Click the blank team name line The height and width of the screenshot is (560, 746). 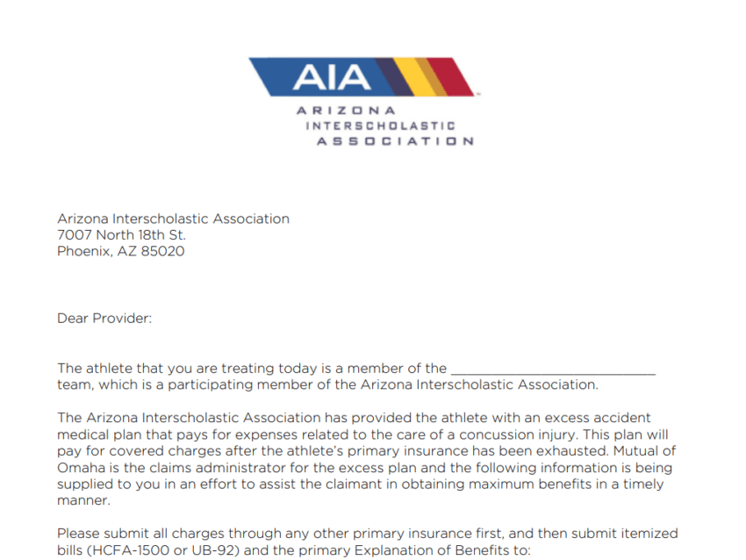552,369
